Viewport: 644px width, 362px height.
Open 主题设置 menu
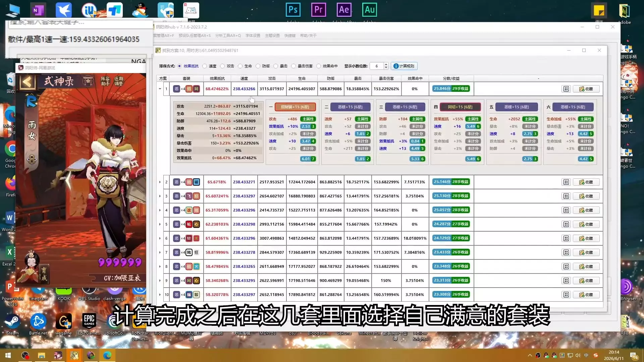tap(272, 36)
